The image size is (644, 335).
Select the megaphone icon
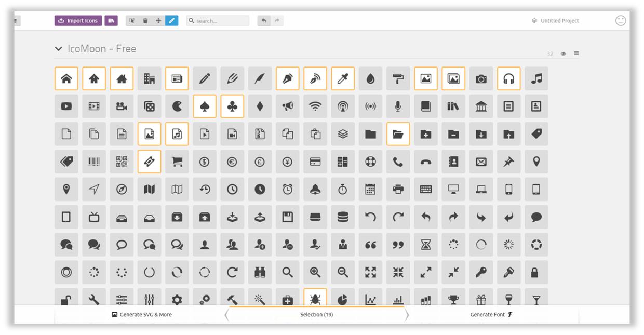click(x=288, y=106)
